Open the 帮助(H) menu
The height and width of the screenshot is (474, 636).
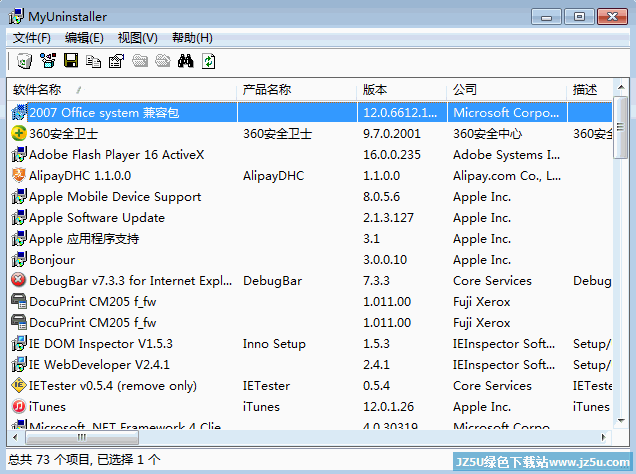(192, 38)
